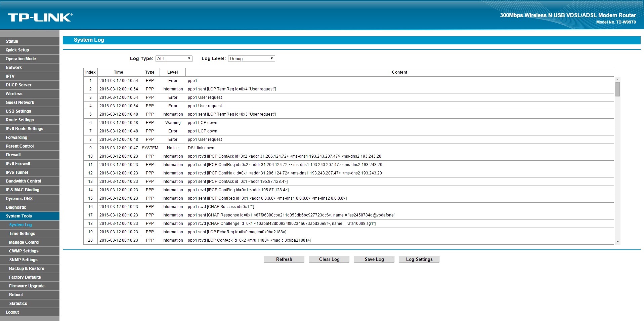Click the Notice level cell
Viewport: 644px width, 321px height.
(x=173, y=148)
